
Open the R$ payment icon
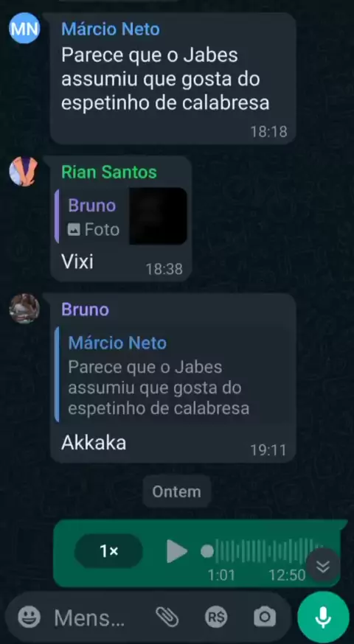[x=216, y=617]
